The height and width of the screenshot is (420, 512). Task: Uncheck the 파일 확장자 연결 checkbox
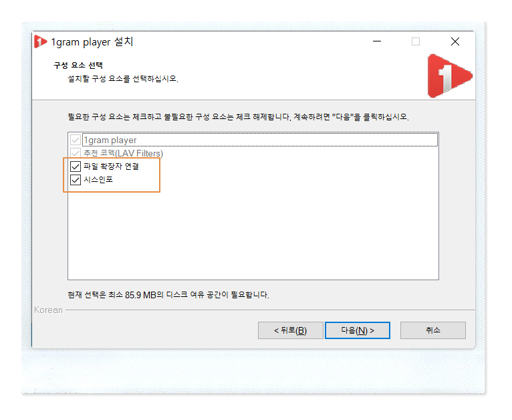point(76,167)
